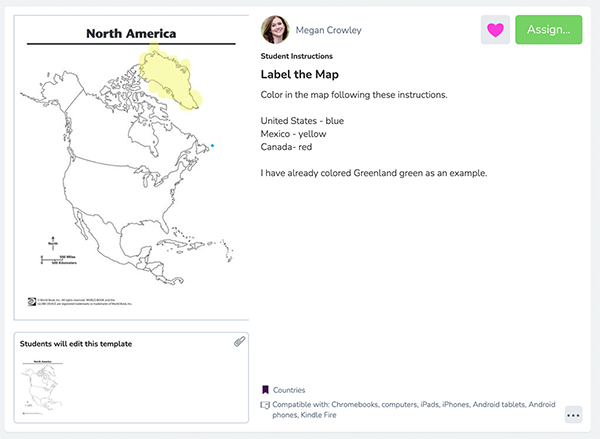Click the 'Student Instructions' label

tap(296, 56)
